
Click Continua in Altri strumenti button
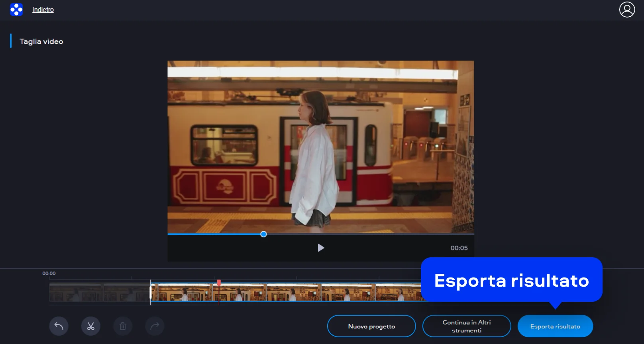tap(467, 326)
